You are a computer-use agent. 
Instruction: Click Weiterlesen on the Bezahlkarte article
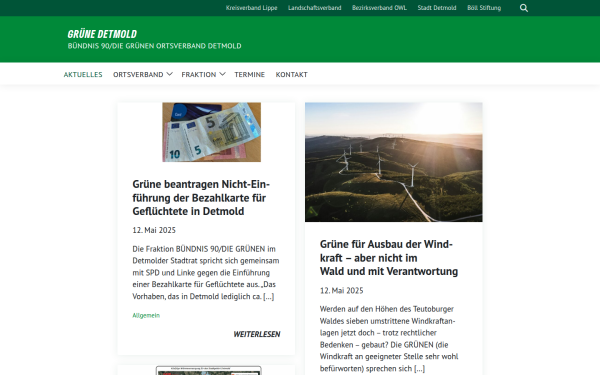tap(257, 334)
